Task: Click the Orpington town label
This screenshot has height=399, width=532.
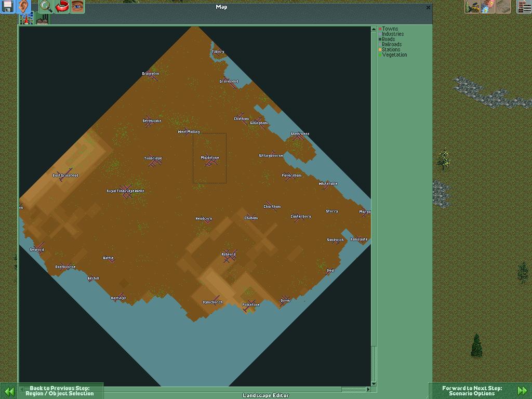Action: point(151,74)
